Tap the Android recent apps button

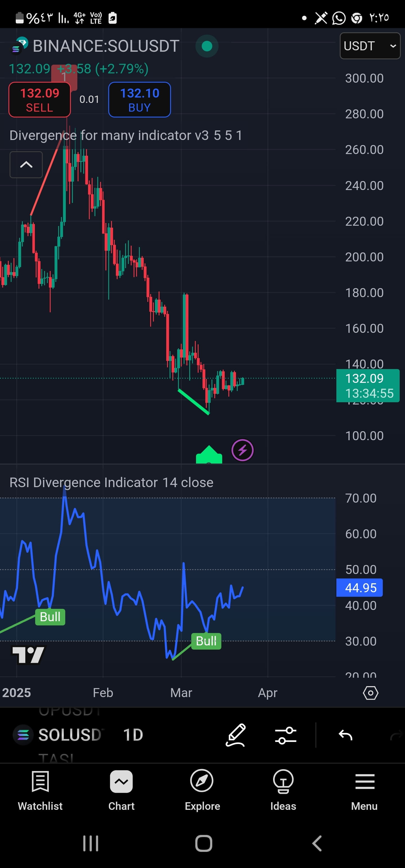pyautogui.click(x=91, y=843)
